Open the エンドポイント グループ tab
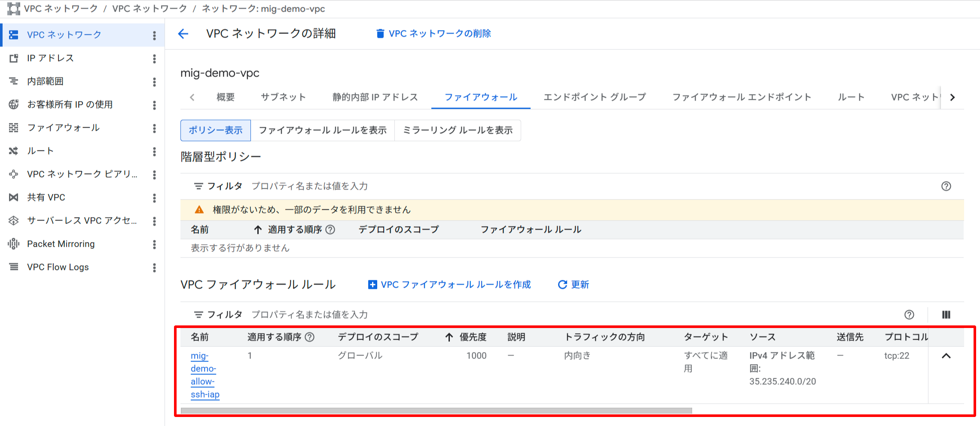Screen dimensions: 980x426 (595, 97)
